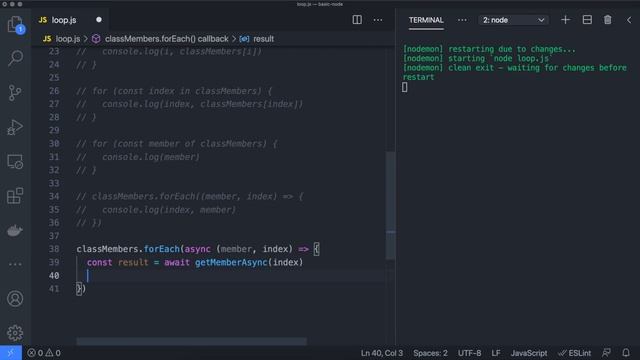Open the feedback icon in the status bar
This screenshot has height=360, width=640.
point(607,353)
